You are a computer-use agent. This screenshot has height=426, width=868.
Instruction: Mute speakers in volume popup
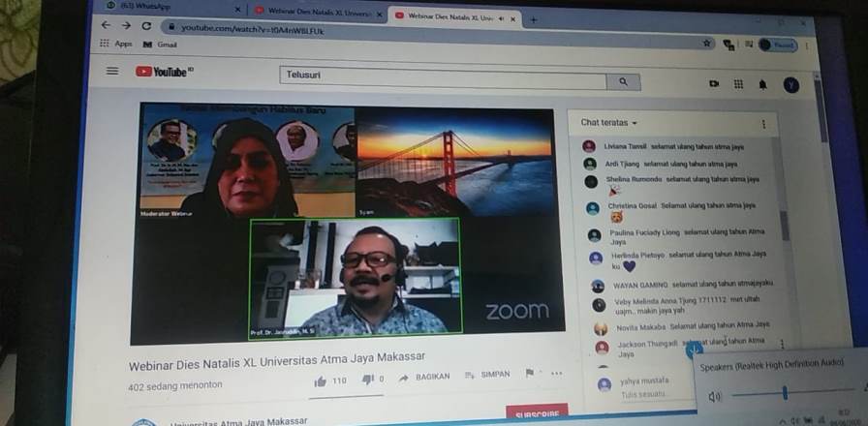click(x=714, y=396)
